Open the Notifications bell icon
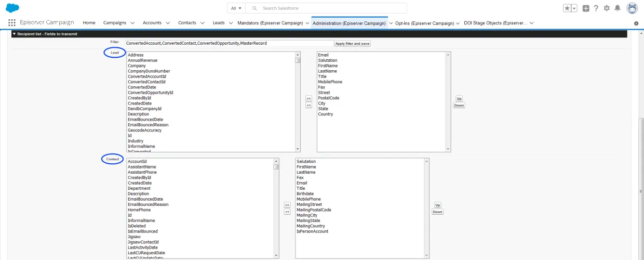Screen dimensions: 644x260 click(618, 8)
